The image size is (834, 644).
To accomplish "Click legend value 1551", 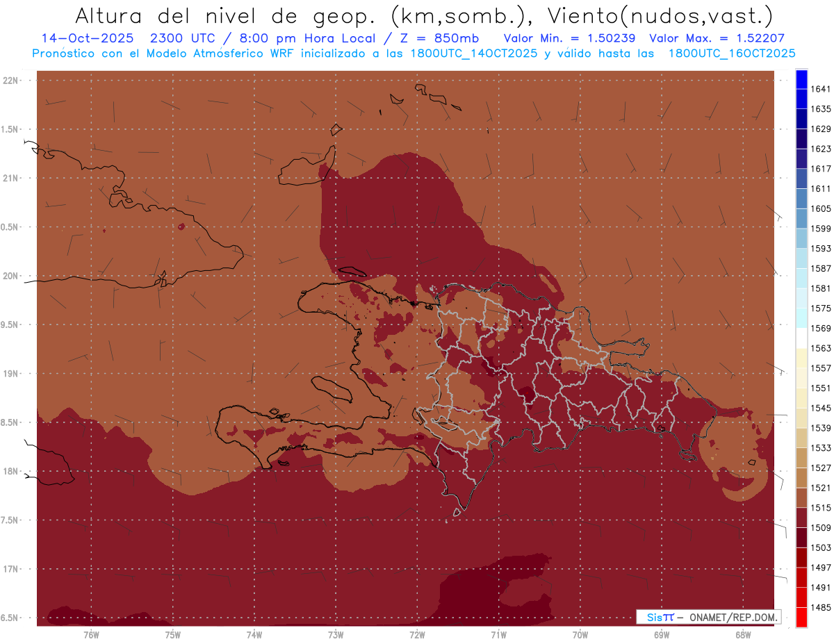I will pyautogui.click(x=821, y=388).
